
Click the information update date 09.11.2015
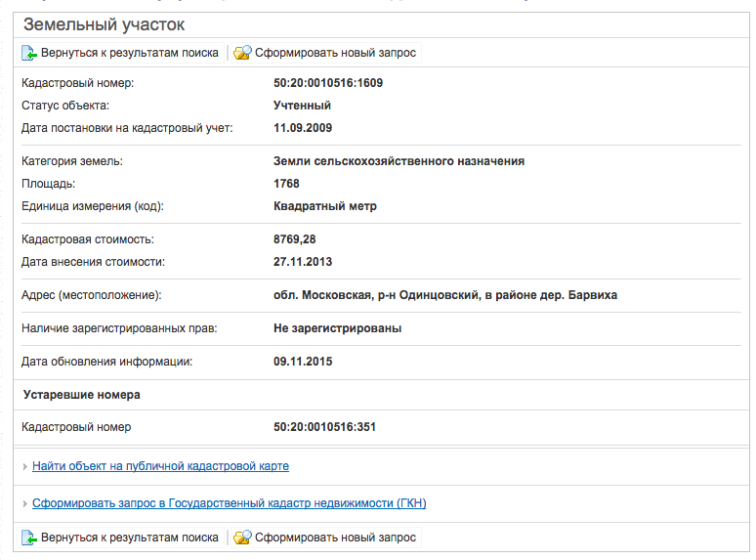(303, 362)
